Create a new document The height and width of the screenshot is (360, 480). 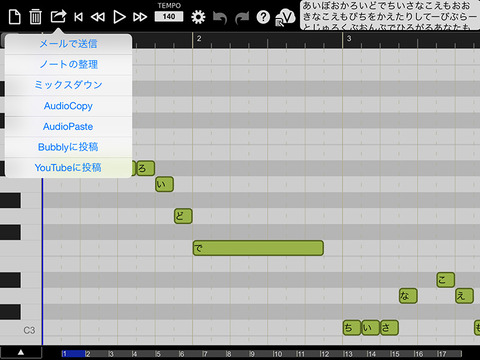pyautogui.click(x=14, y=17)
